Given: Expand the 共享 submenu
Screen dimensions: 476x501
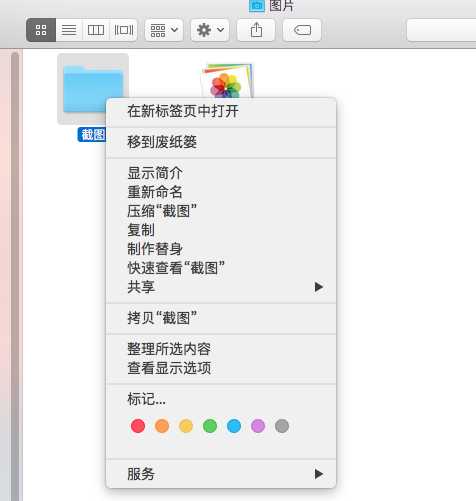Looking at the screenshot, I should [221, 287].
